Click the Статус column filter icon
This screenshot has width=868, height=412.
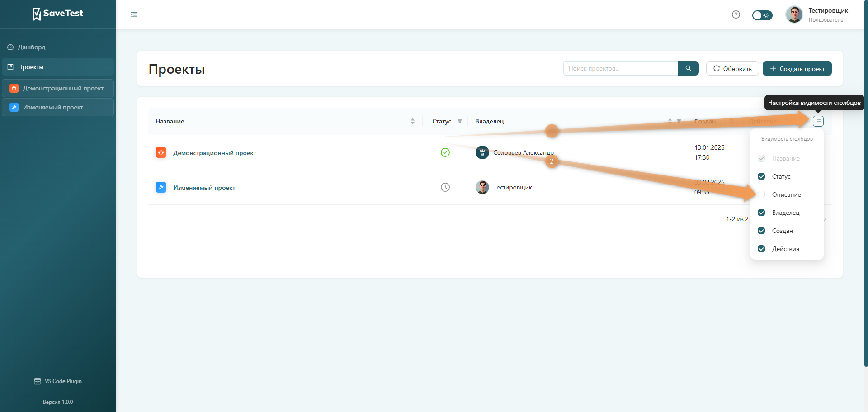[x=459, y=121]
